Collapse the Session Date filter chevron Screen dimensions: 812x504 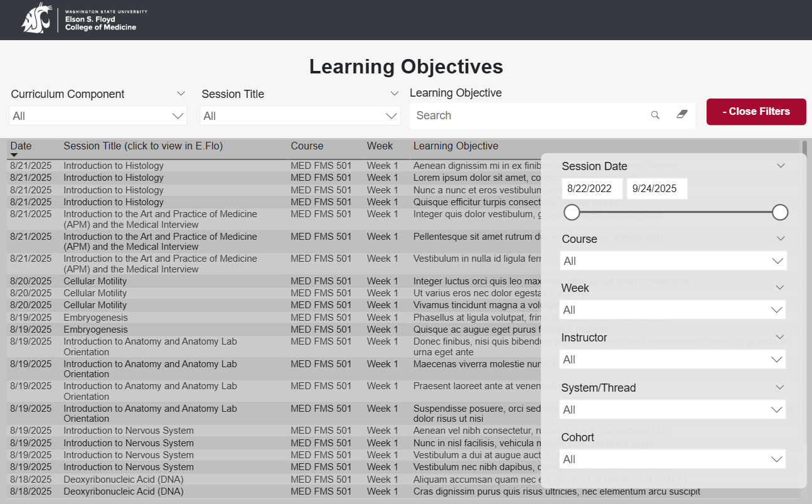point(781,166)
